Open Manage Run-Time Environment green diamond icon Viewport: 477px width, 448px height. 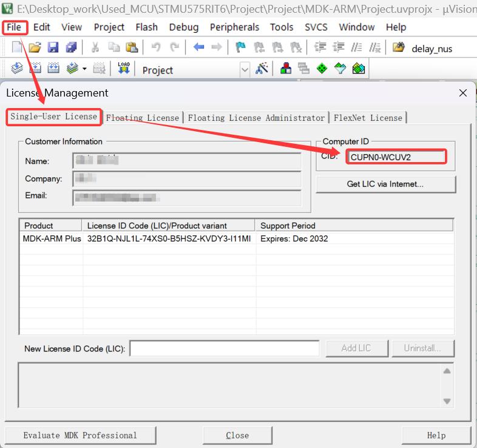[x=322, y=68]
